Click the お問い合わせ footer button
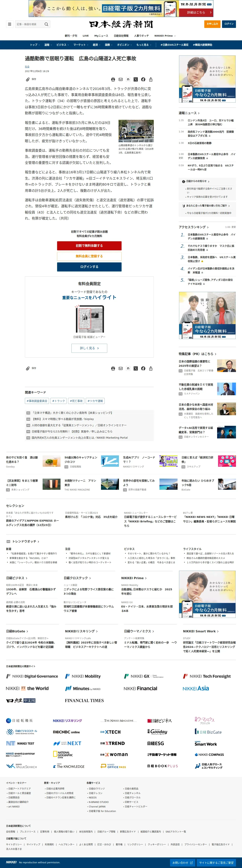Viewport: 242px width, 868px height. coord(182,863)
